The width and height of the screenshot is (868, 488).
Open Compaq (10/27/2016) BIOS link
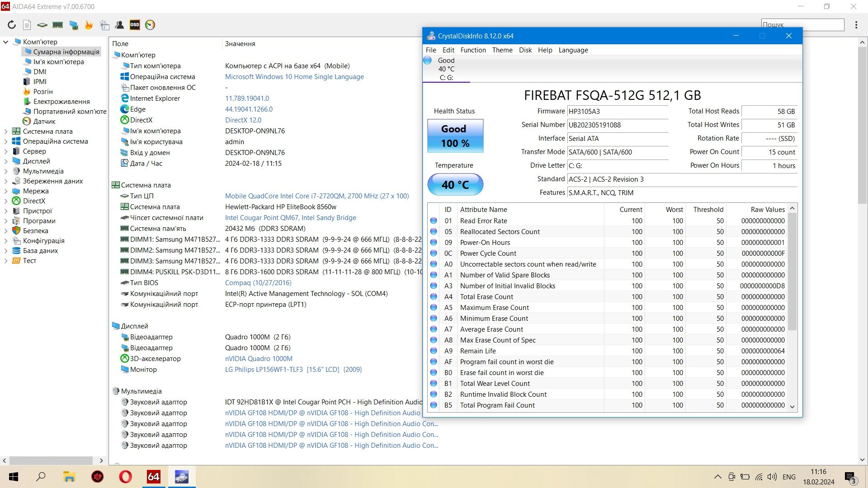point(258,282)
